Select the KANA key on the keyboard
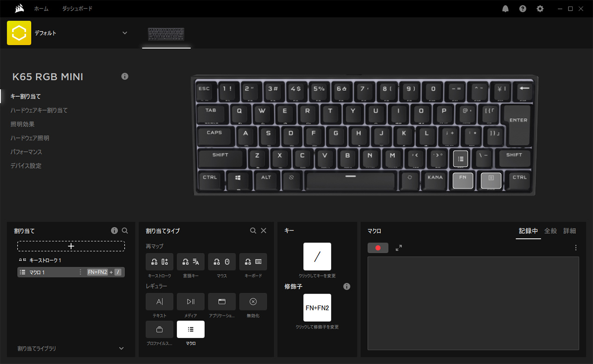The image size is (593, 364). tap(435, 181)
